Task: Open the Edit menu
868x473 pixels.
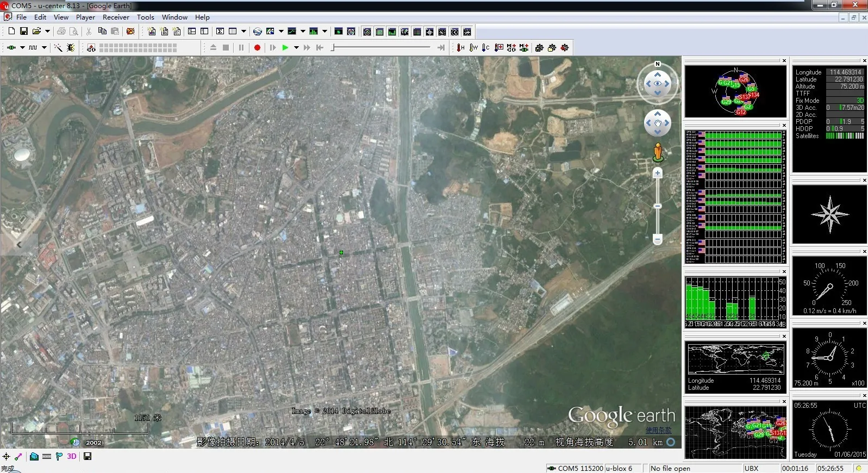Action: [x=40, y=17]
